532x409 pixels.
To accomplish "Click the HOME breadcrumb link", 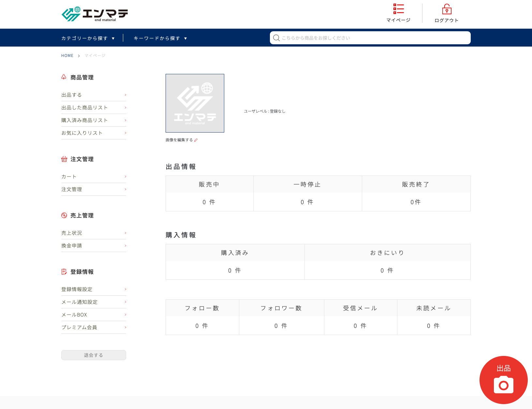I will tap(67, 56).
